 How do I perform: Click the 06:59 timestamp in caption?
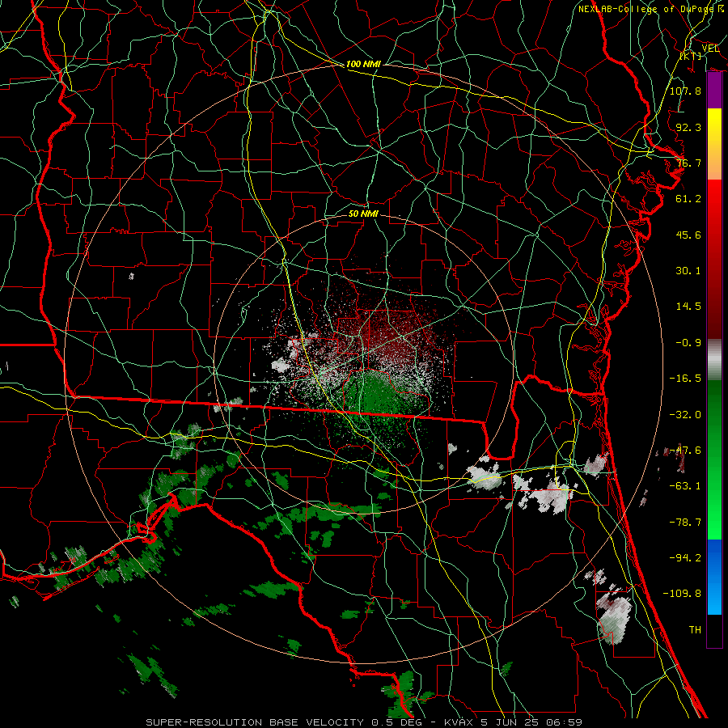(x=565, y=722)
